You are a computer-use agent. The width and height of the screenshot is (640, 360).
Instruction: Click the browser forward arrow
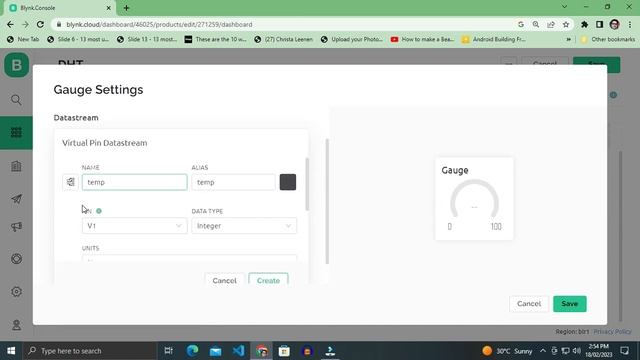coord(25,24)
